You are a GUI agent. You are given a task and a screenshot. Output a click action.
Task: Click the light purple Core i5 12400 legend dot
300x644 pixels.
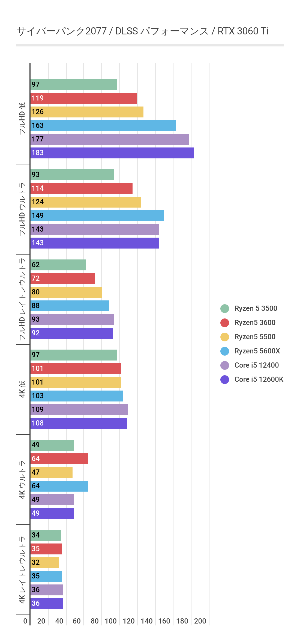pyautogui.click(x=225, y=365)
